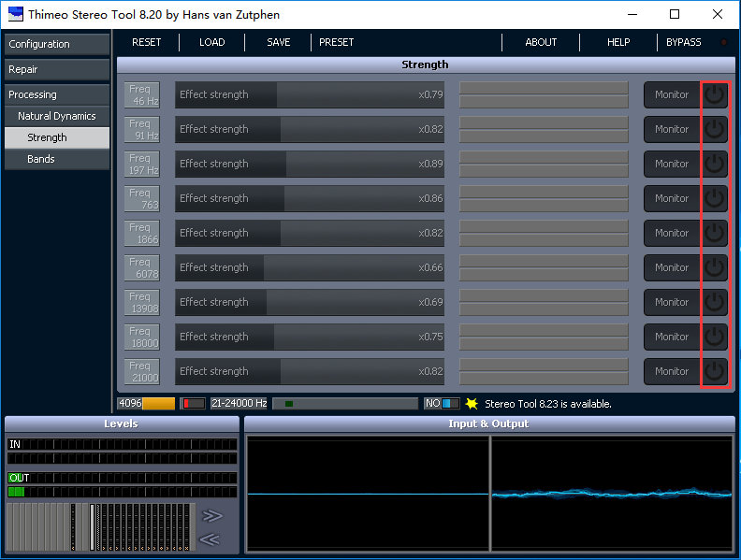Click the yellow star update icon
The height and width of the screenshot is (560, 741).
pyautogui.click(x=472, y=404)
